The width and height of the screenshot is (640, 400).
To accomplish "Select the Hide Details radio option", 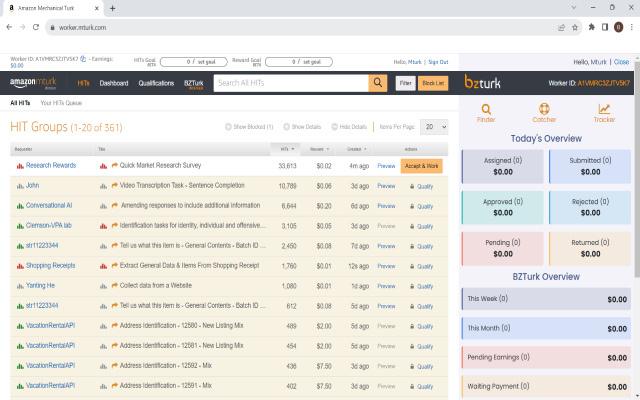I will pyautogui.click(x=349, y=127).
